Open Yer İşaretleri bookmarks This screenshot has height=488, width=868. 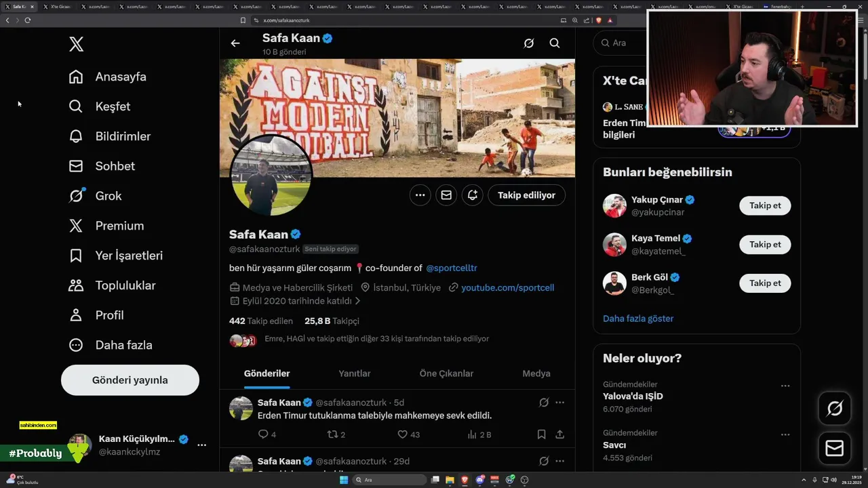pyautogui.click(x=116, y=256)
